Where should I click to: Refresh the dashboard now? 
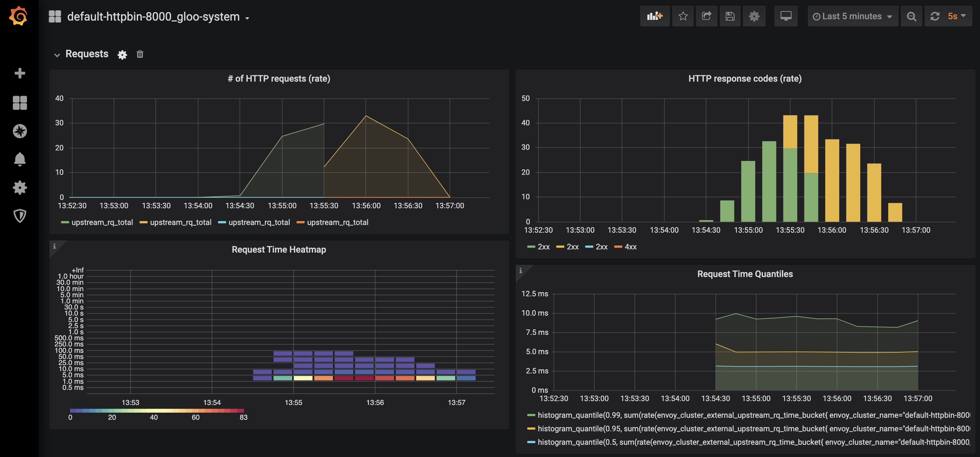coord(935,16)
